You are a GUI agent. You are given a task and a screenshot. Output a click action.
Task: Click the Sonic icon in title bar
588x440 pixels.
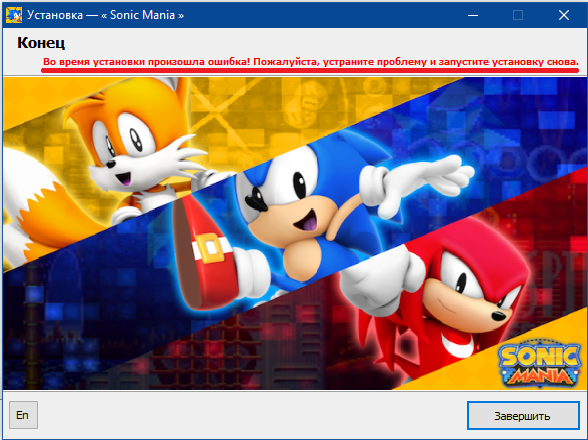pos(14,15)
